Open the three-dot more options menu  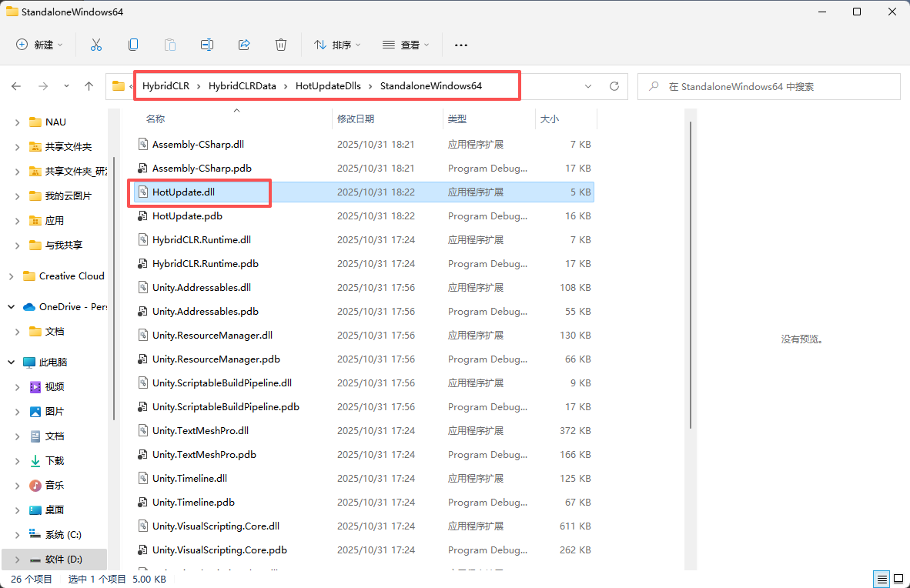[x=461, y=45]
